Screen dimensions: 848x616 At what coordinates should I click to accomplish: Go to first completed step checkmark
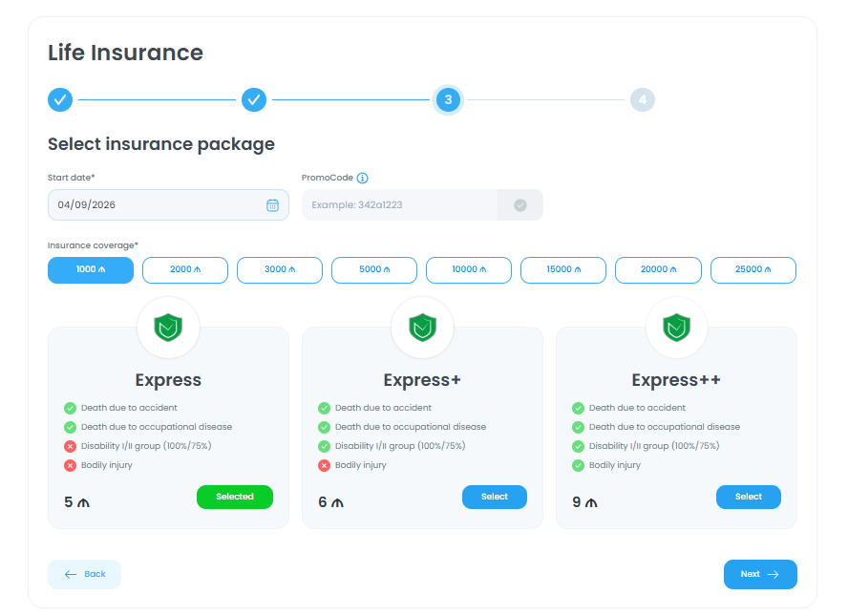(60, 99)
